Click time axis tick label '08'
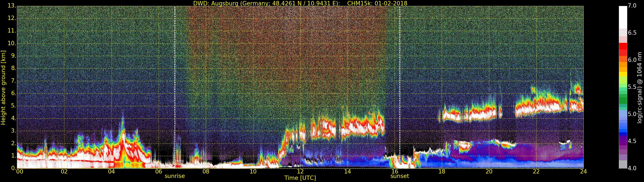This screenshot has height=182, width=644. point(206,172)
